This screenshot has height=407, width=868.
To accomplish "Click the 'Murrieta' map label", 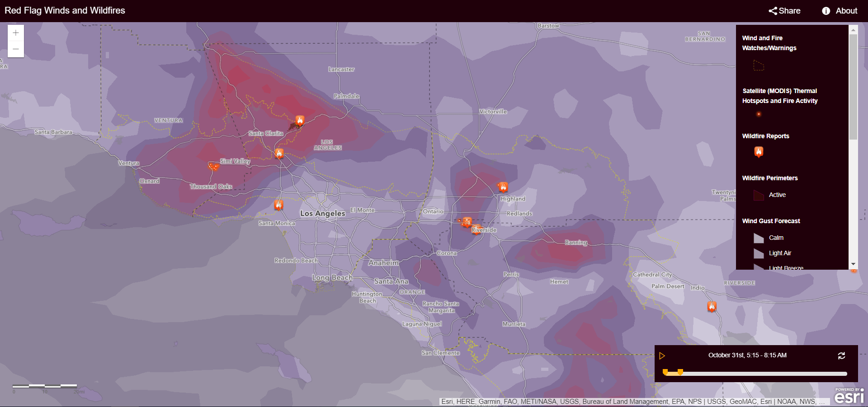I will [514, 324].
